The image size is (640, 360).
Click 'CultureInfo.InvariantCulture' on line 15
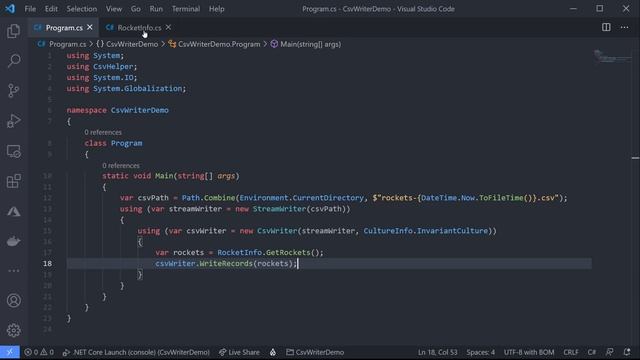426,231
